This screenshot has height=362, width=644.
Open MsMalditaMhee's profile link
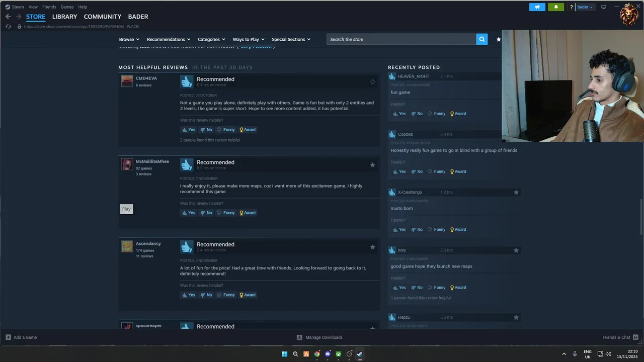(x=152, y=161)
